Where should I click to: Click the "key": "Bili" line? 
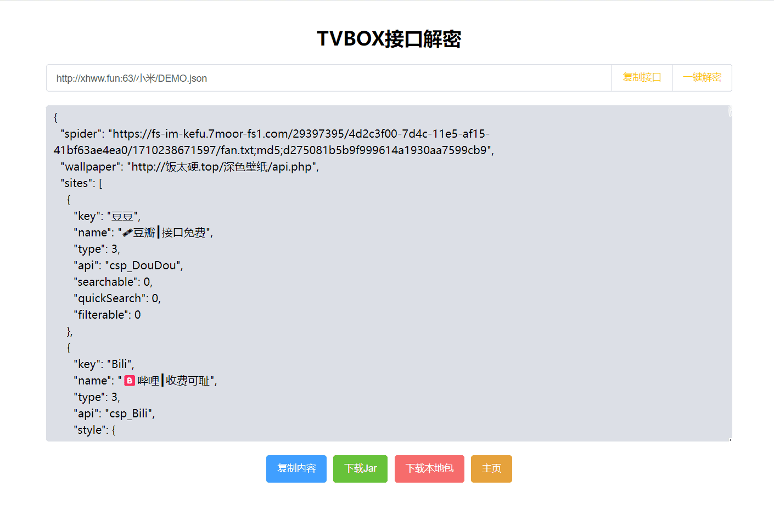coord(104,364)
